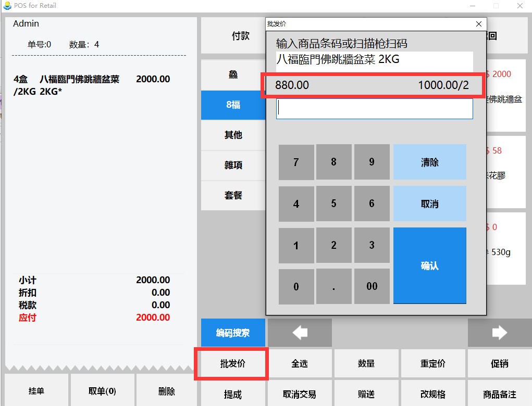Click the left arrow page button
The width and height of the screenshot is (532, 406).
click(x=300, y=333)
